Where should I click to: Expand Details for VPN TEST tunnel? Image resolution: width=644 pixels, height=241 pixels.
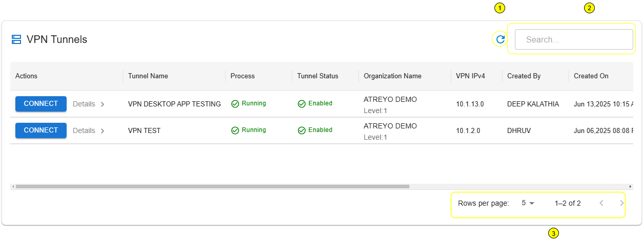[x=89, y=130]
